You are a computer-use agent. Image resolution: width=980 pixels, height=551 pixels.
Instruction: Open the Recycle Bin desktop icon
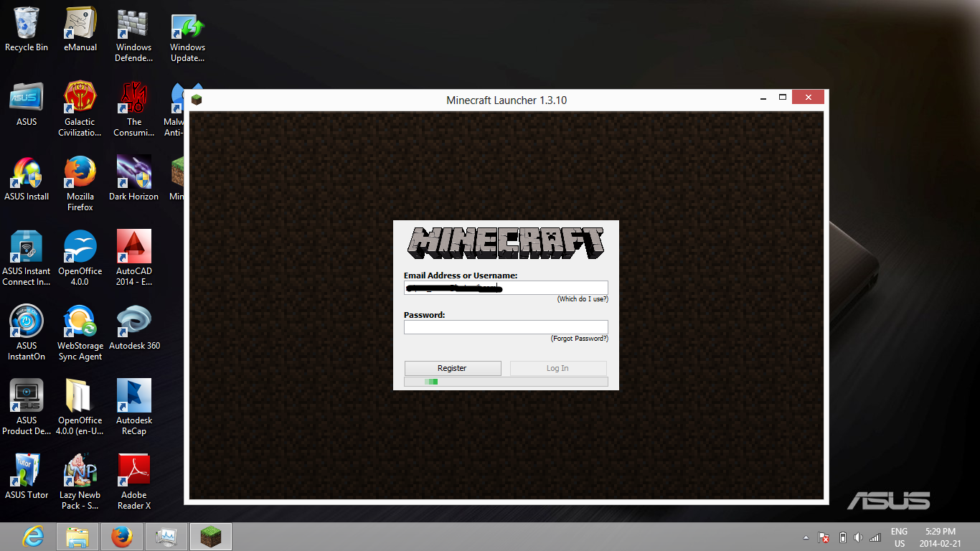pyautogui.click(x=27, y=29)
